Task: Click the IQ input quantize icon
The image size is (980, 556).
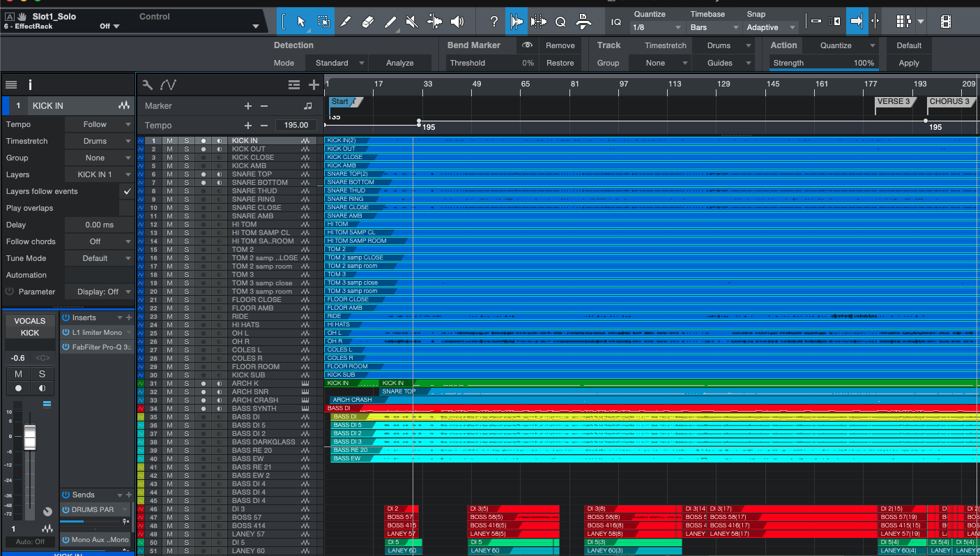Action: pyautogui.click(x=615, y=22)
